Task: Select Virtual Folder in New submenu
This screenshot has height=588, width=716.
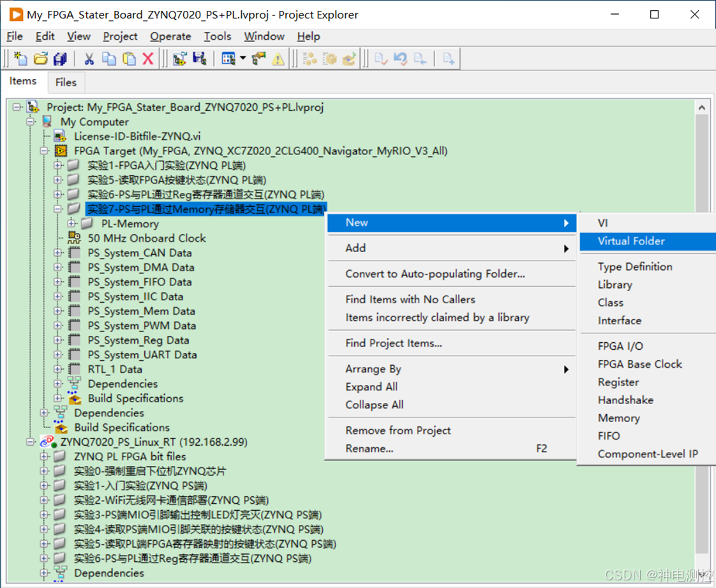Action: pos(648,241)
